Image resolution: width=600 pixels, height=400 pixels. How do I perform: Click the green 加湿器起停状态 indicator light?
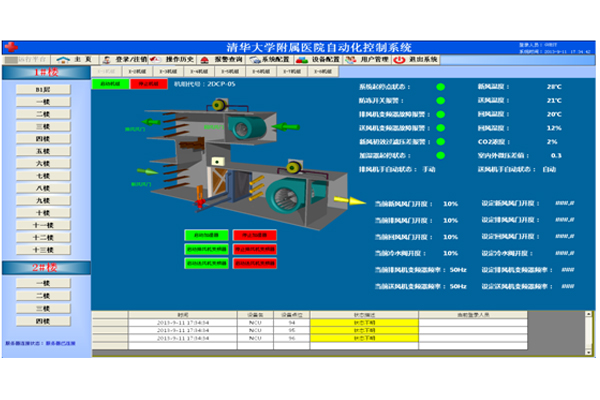tap(440, 155)
